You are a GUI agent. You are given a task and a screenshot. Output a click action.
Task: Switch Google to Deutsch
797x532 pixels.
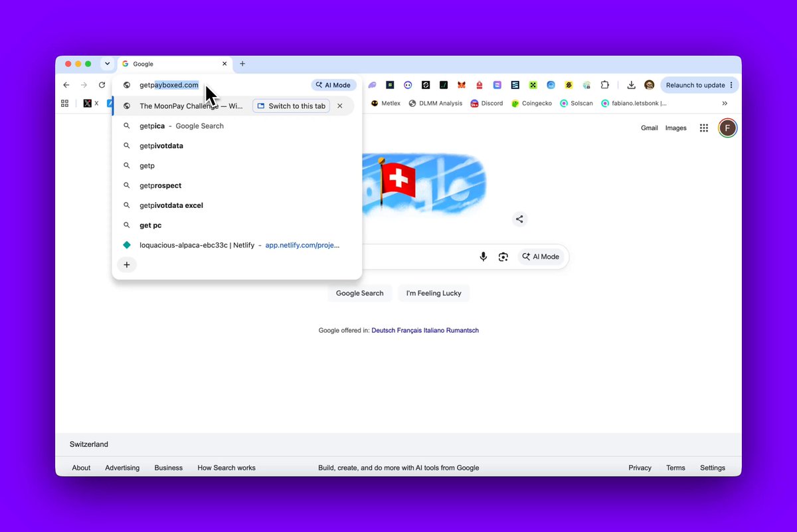(383, 331)
